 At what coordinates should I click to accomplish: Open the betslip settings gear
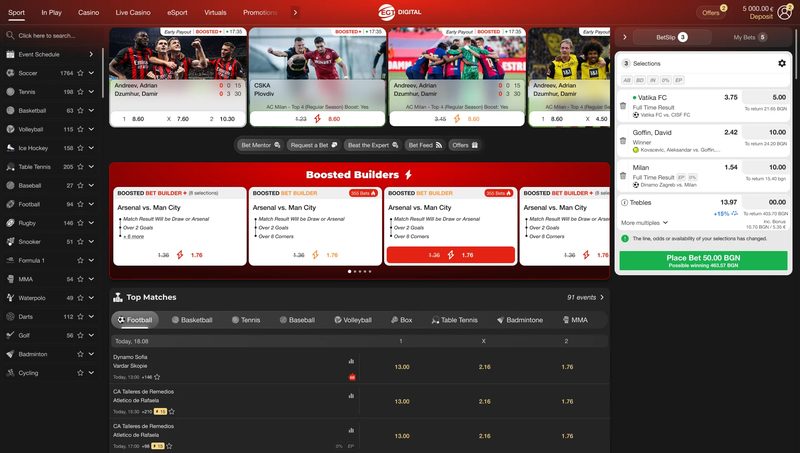782,63
